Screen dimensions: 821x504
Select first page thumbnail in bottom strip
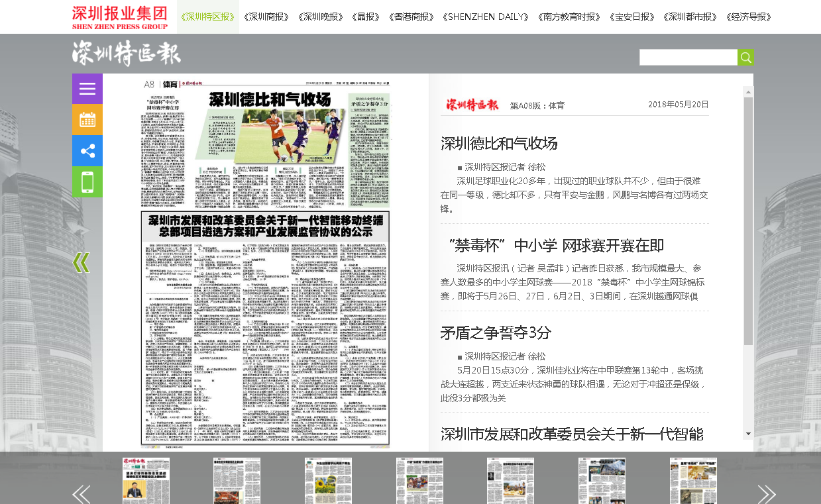146,480
